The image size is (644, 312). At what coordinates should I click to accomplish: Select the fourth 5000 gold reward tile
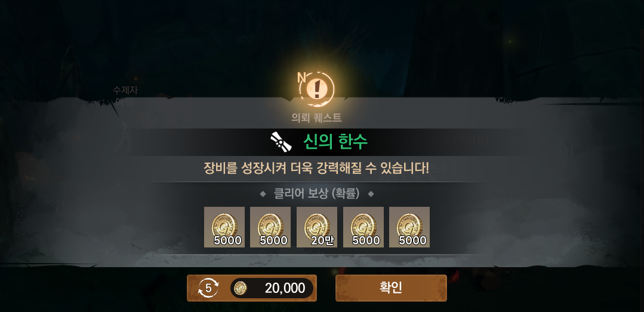(x=363, y=227)
